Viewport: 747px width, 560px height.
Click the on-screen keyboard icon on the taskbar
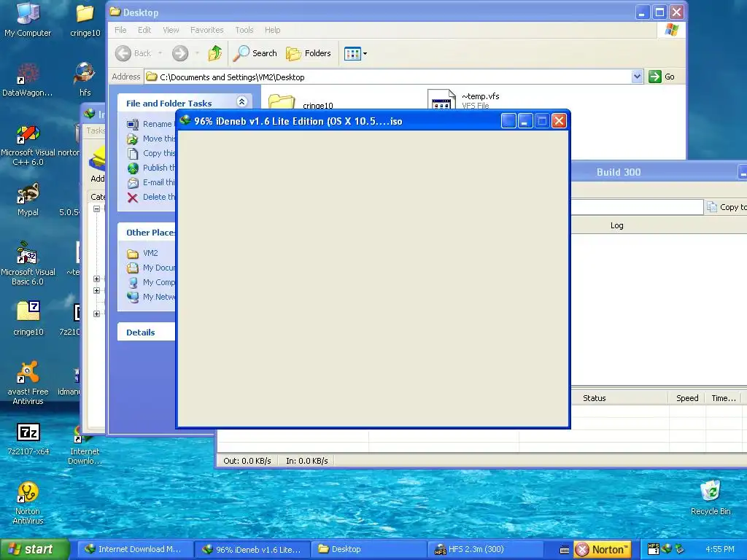tap(564, 550)
